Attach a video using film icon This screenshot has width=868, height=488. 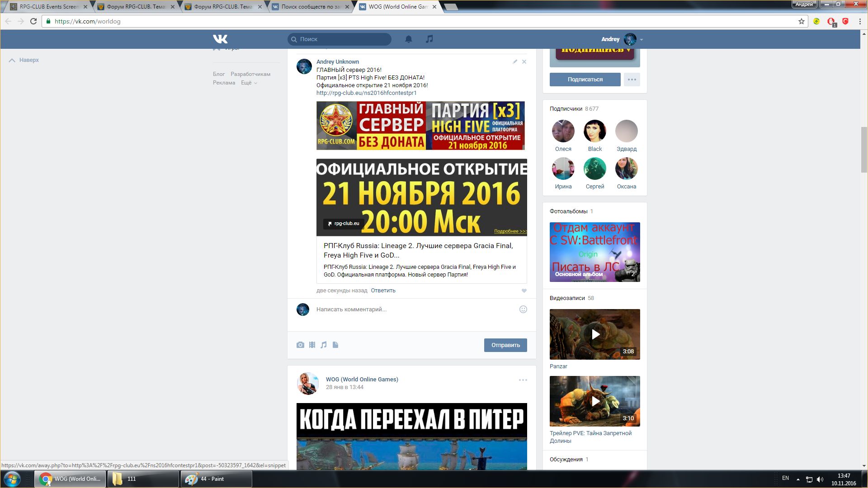312,345
